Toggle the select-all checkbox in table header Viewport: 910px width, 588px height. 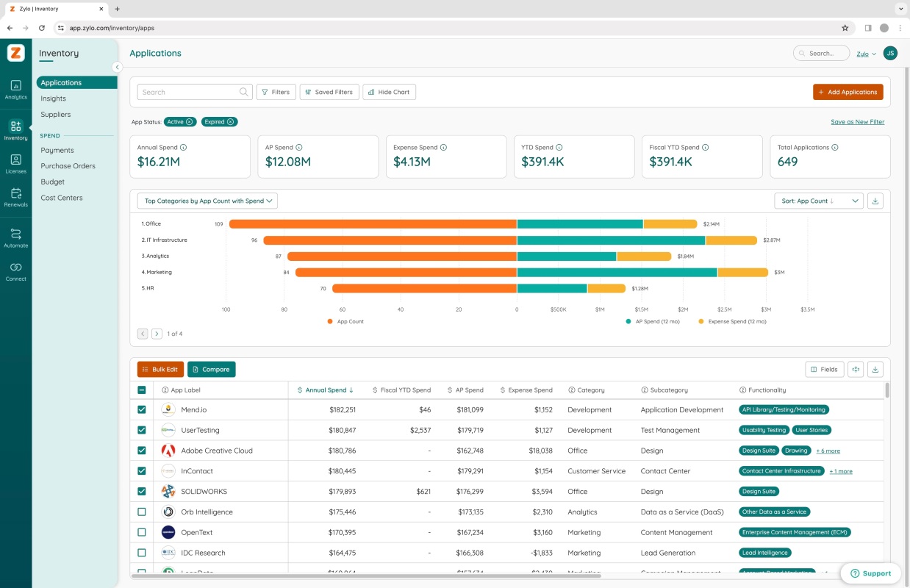(x=142, y=390)
